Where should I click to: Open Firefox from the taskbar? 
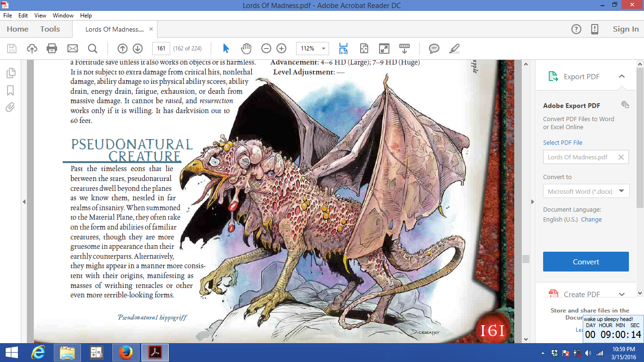point(125,353)
